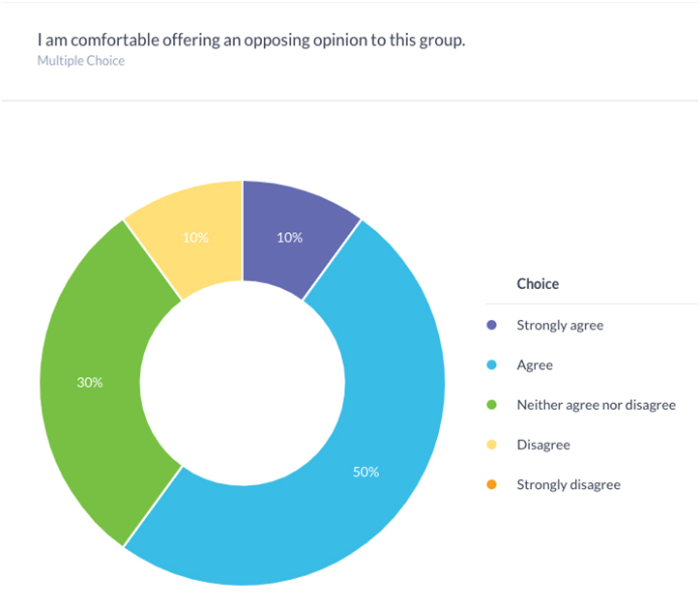Click the yellow Disagree legend dot

pos(492,446)
